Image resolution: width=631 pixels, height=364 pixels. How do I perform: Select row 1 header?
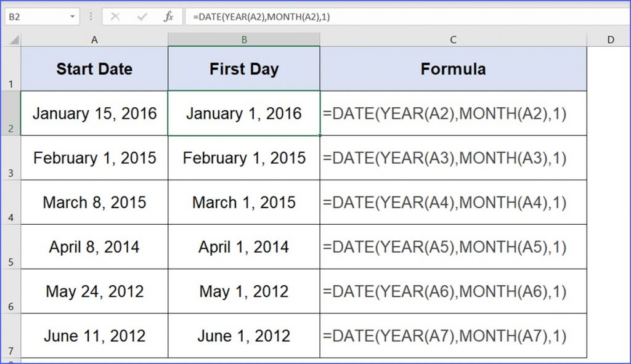tap(10, 69)
